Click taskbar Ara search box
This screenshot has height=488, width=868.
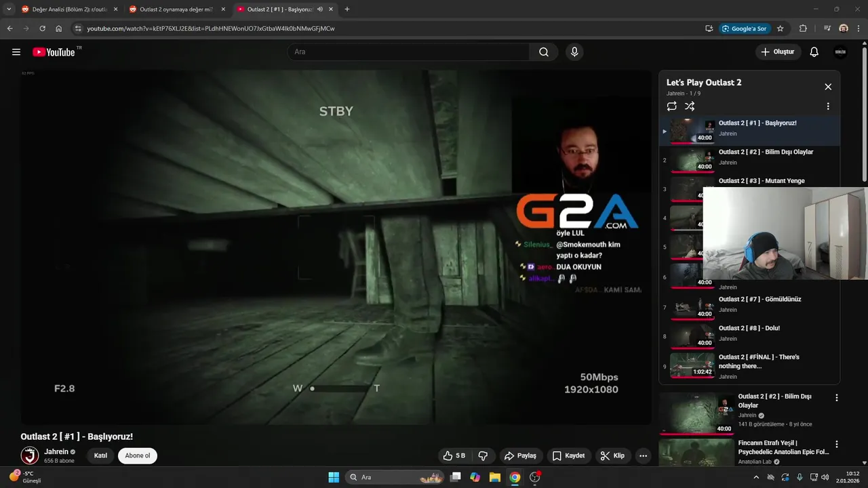396,477
